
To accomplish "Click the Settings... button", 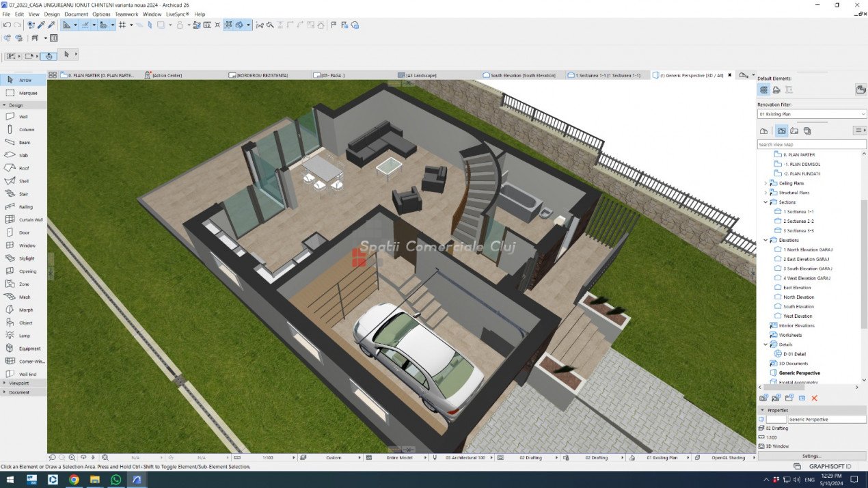I will pos(811,456).
